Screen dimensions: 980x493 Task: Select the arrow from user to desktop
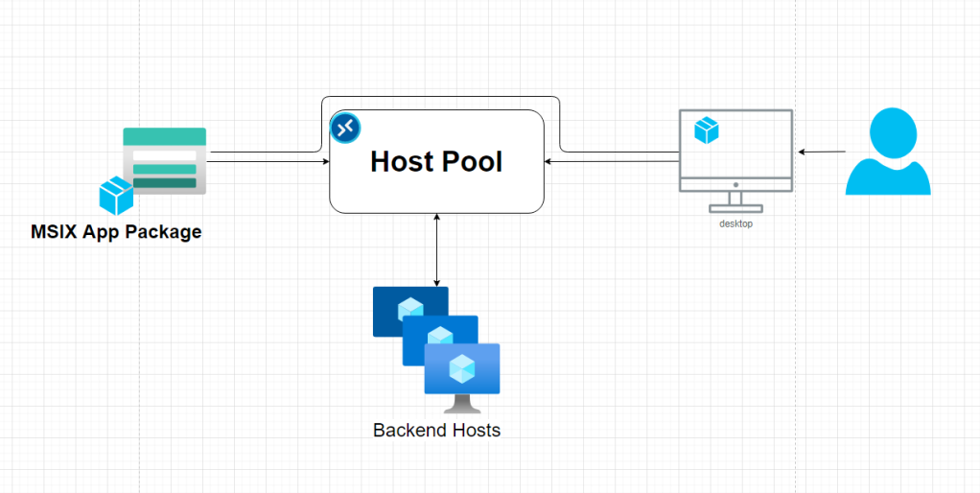coord(821,152)
